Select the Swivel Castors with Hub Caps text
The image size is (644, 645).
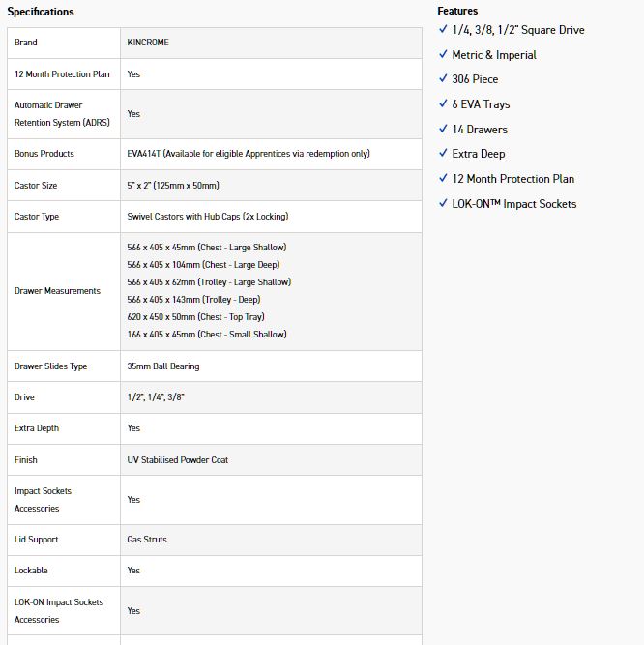(208, 217)
